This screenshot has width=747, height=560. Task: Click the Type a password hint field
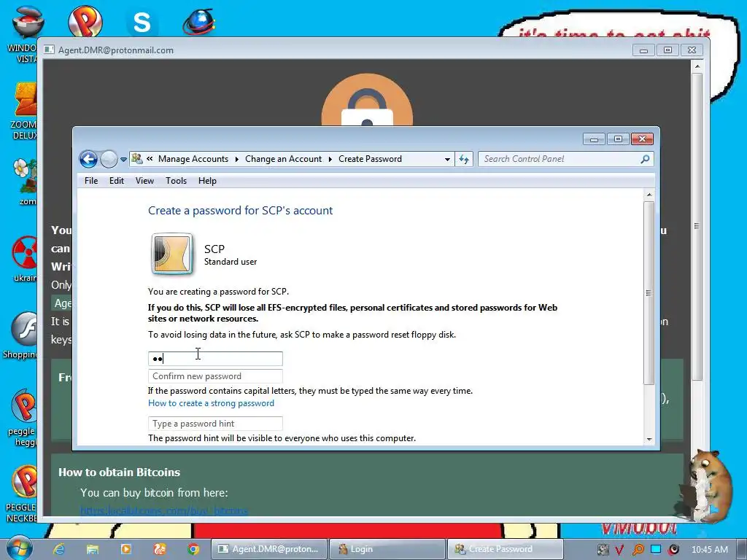[x=215, y=424]
